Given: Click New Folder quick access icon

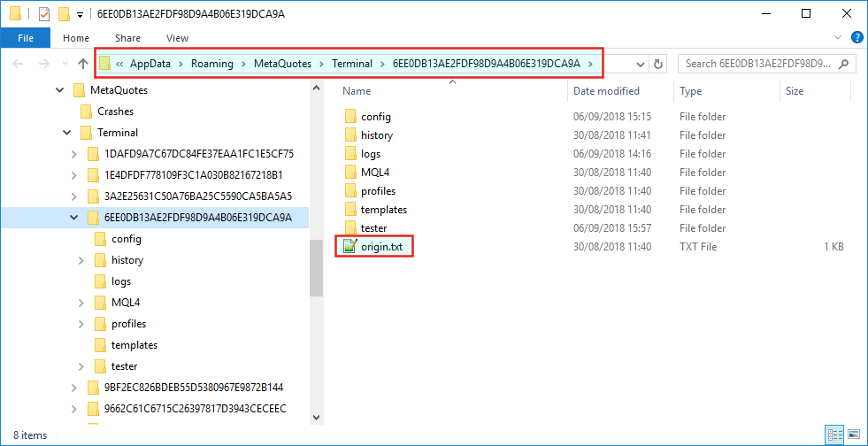Looking at the screenshot, I should pyautogui.click(x=64, y=14).
